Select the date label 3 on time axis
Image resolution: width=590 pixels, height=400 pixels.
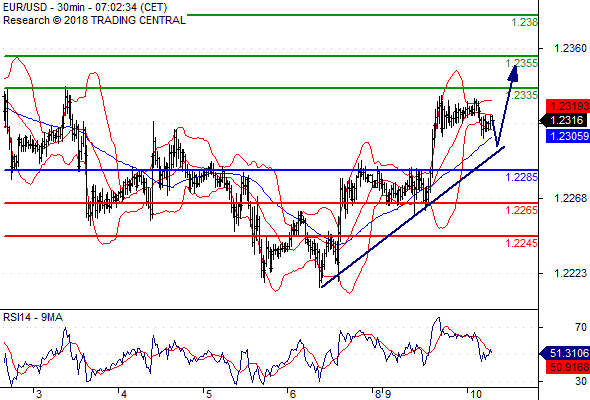39,394
